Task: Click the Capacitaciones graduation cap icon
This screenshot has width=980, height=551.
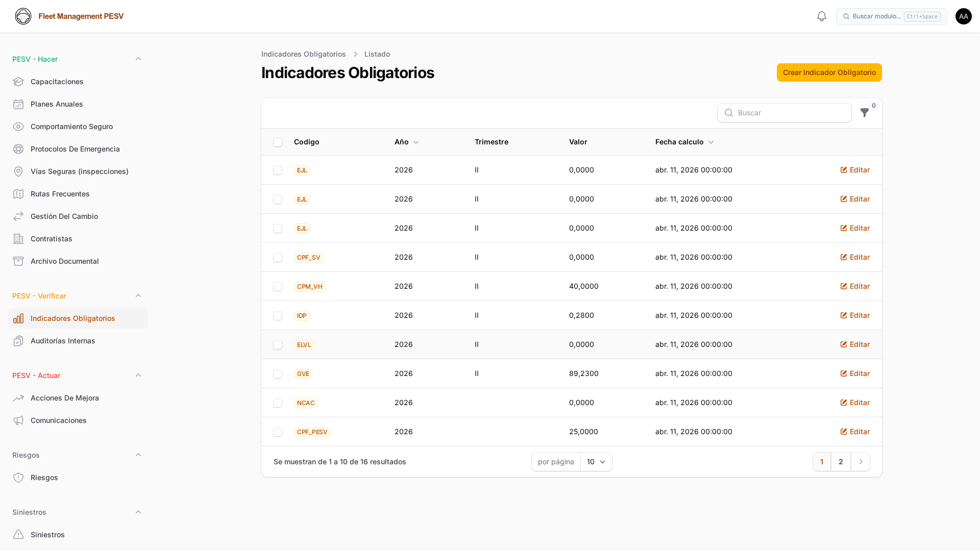Action: (x=18, y=82)
